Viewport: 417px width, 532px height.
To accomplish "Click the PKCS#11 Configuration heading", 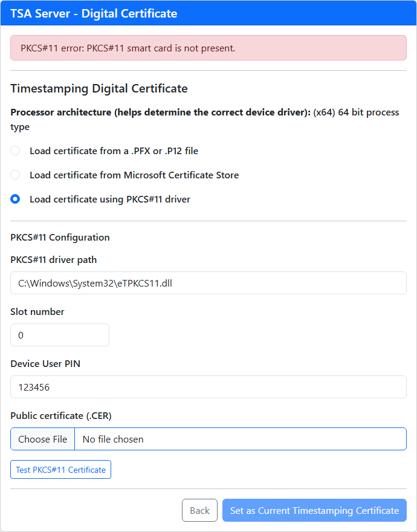I will pyautogui.click(x=60, y=238).
